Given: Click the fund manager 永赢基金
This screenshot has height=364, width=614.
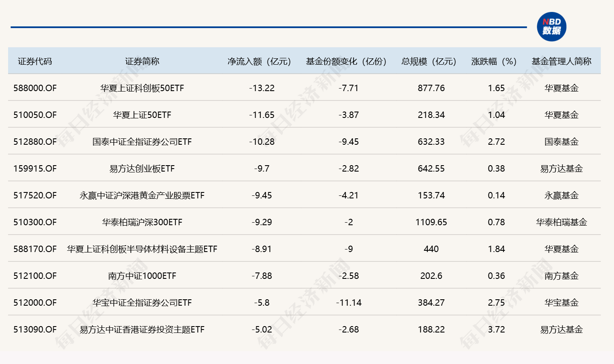Looking at the screenshot, I should point(562,195).
